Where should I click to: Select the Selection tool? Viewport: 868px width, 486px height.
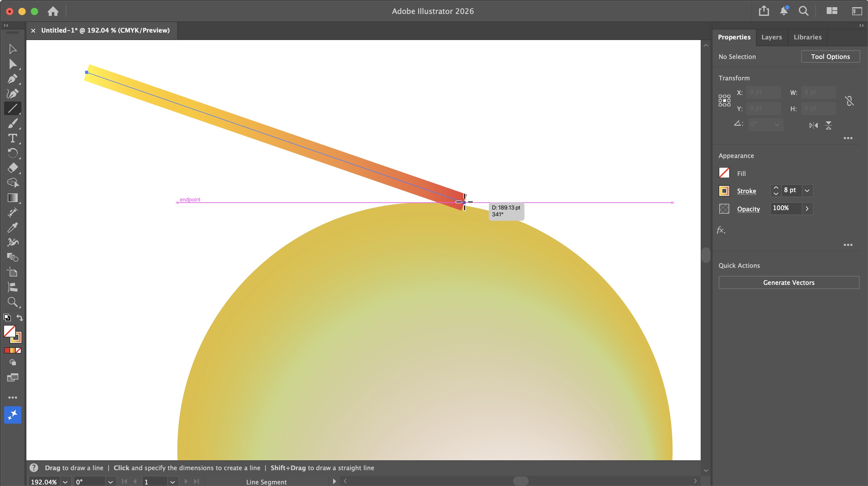[13, 49]
